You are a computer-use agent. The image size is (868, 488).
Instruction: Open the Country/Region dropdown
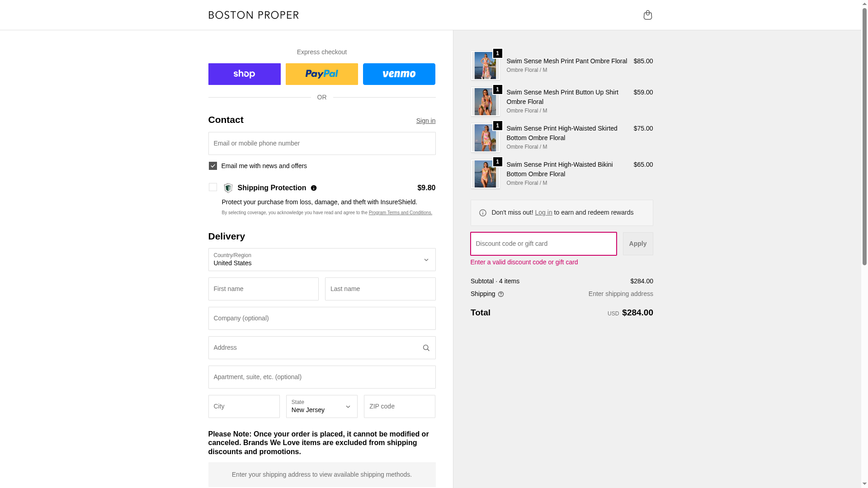[x=321, y=259]
